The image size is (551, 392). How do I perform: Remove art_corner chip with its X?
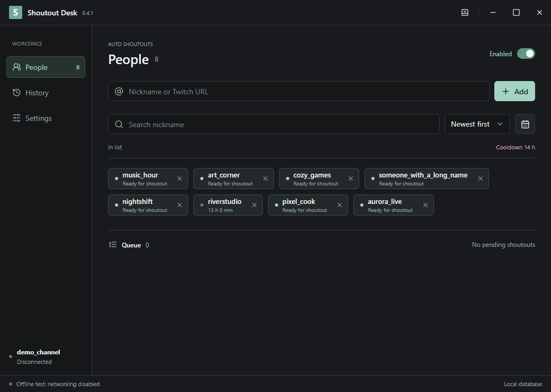pos(265,179)
